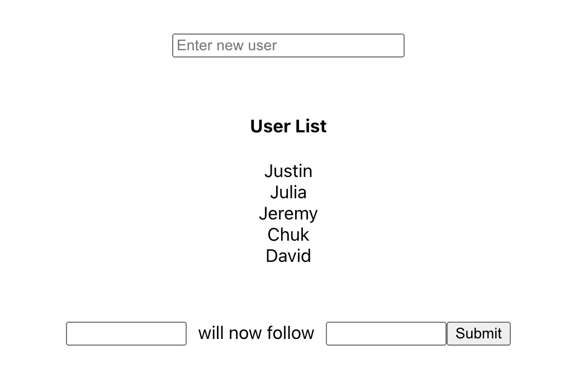Activate the follower name text box
569x392 pixels.
point(126,333)
